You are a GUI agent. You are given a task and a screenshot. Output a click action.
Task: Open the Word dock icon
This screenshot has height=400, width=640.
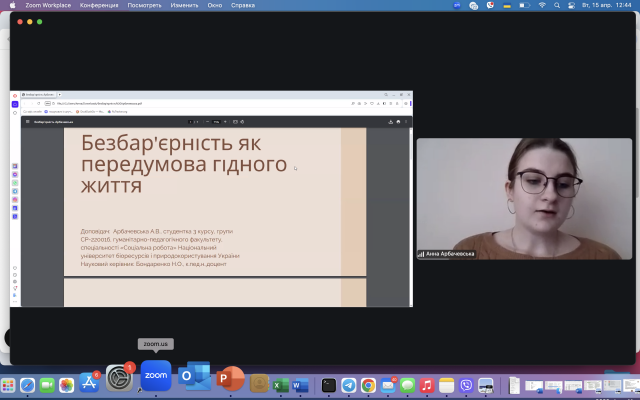coord(298,385)
